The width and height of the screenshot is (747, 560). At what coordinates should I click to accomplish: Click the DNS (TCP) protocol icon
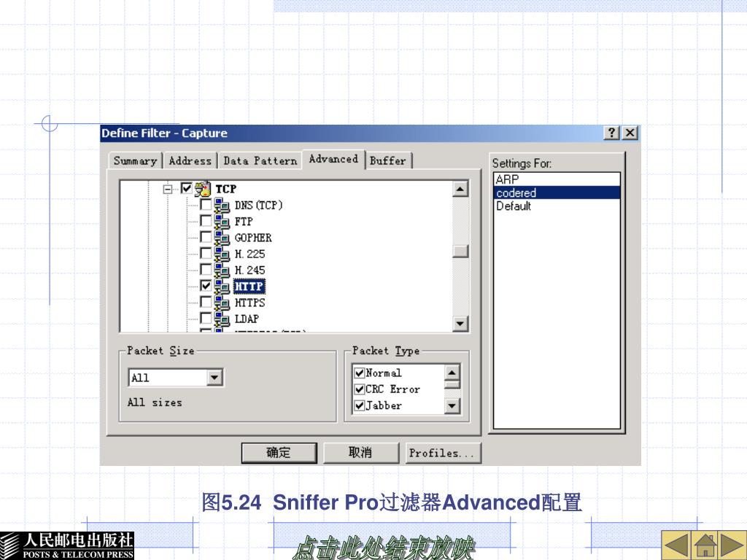(222, 205)
